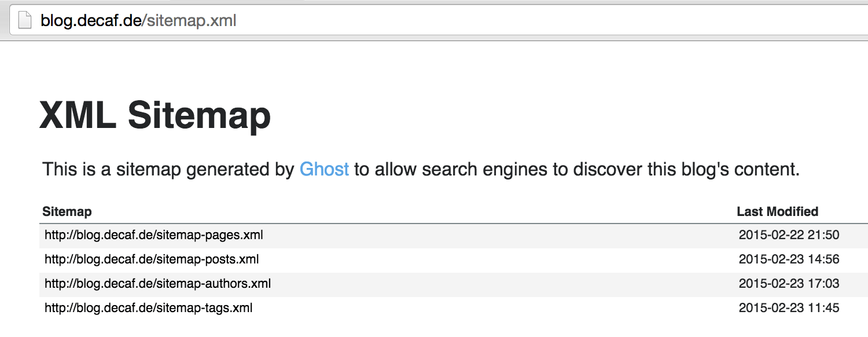
Task: Click the Last Modified column header
Action: 777,211
